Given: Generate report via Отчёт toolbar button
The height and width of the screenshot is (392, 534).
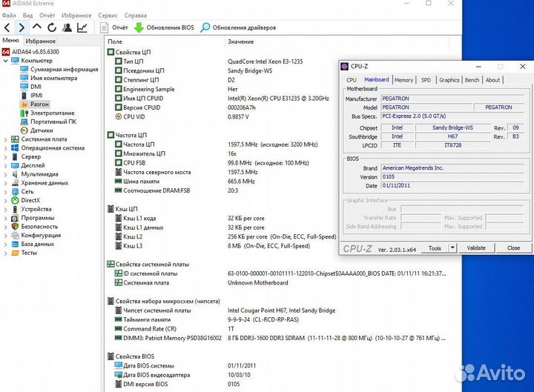Looking at the screenshot, I should [114, 27].
